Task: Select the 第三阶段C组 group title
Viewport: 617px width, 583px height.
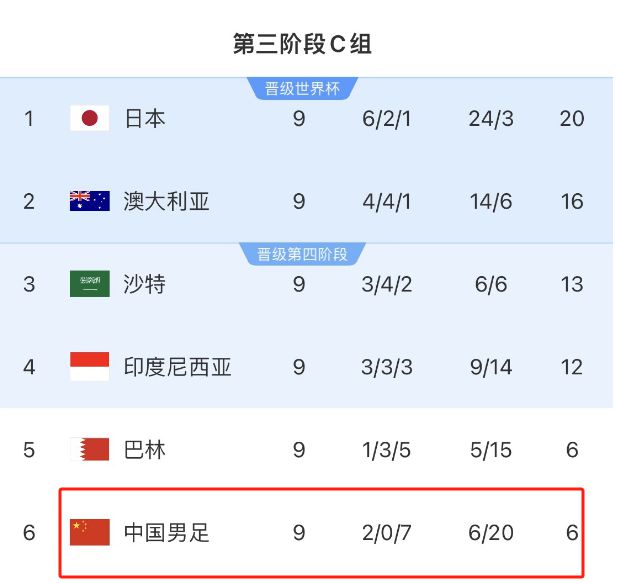Action: 302,44
